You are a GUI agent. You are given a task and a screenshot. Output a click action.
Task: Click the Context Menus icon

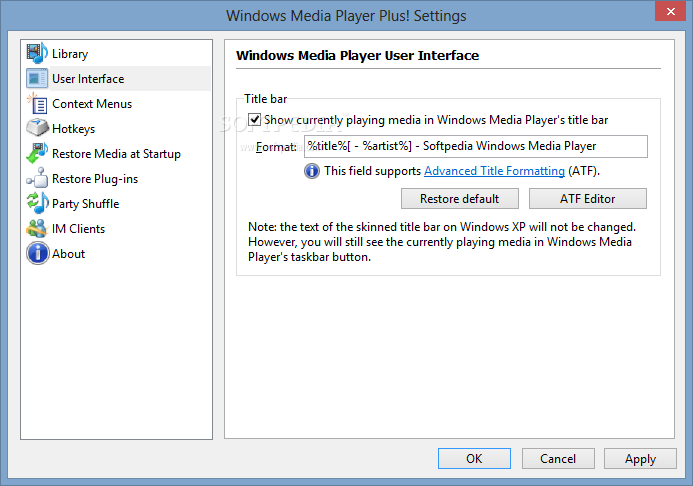click(37, 104)
